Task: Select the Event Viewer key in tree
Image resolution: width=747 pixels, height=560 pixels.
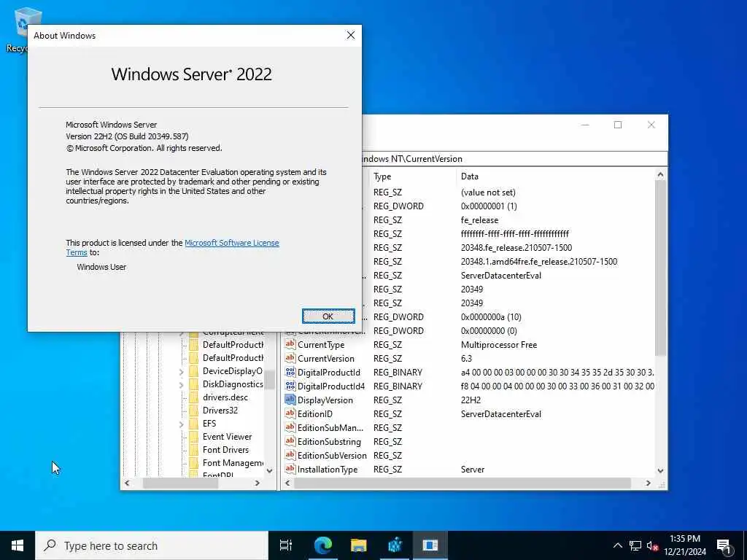Action: [228, 437]
